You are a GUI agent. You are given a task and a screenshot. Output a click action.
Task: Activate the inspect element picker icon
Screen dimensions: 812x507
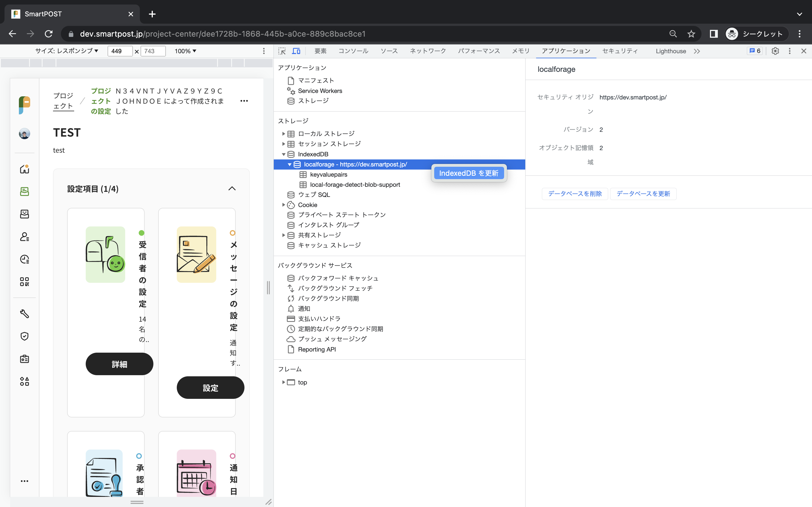pos(282,51)
